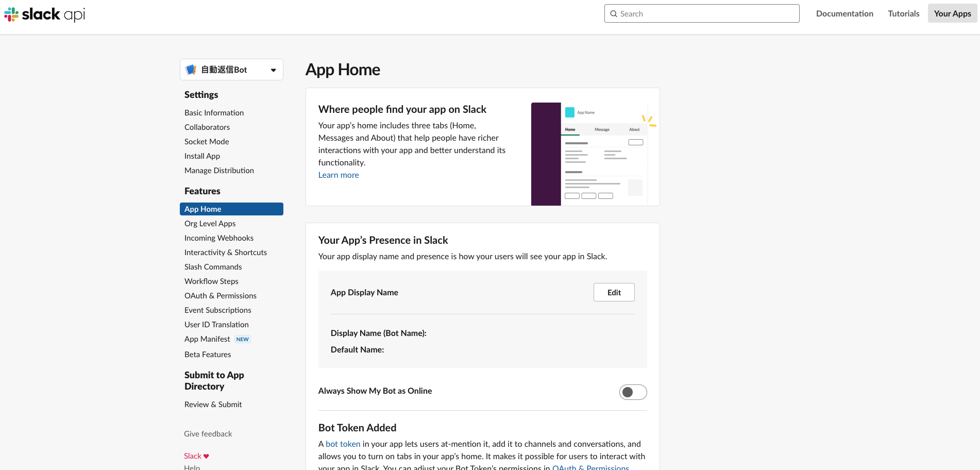This screenshot has width=980, height=470.
Task: Open the App Manifest editor
Action: (x=207, y=339)
